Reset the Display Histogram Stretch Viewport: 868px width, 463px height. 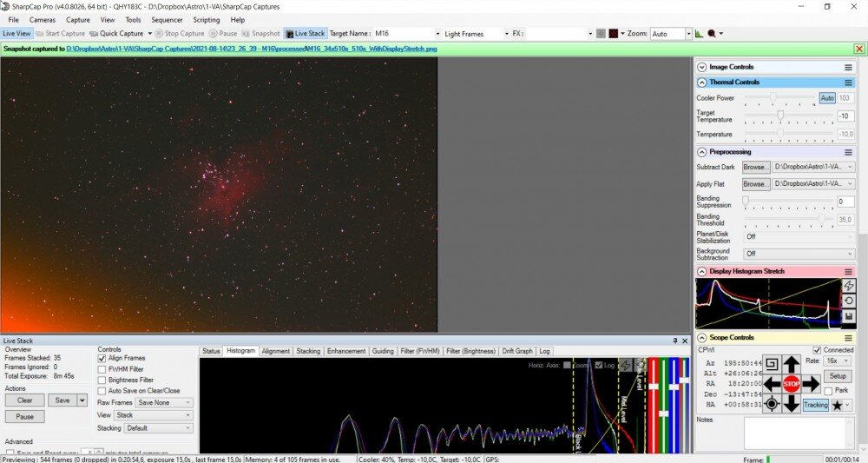click(849, 301)
